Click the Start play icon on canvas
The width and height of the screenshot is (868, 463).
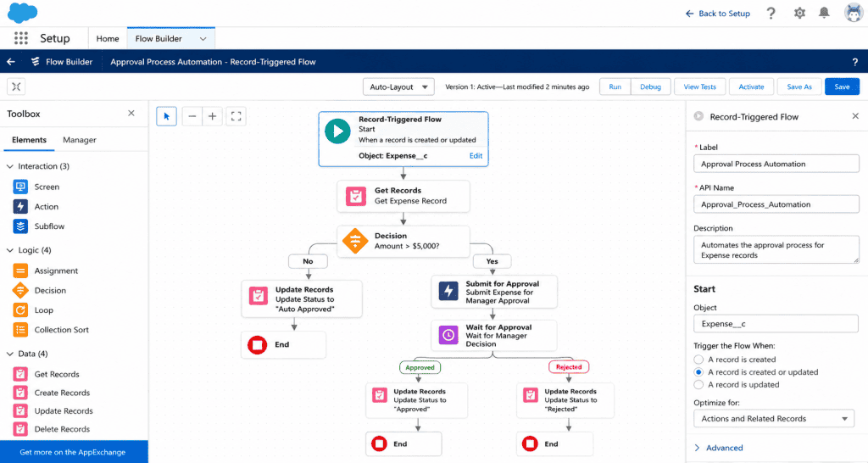coord(337,131)
